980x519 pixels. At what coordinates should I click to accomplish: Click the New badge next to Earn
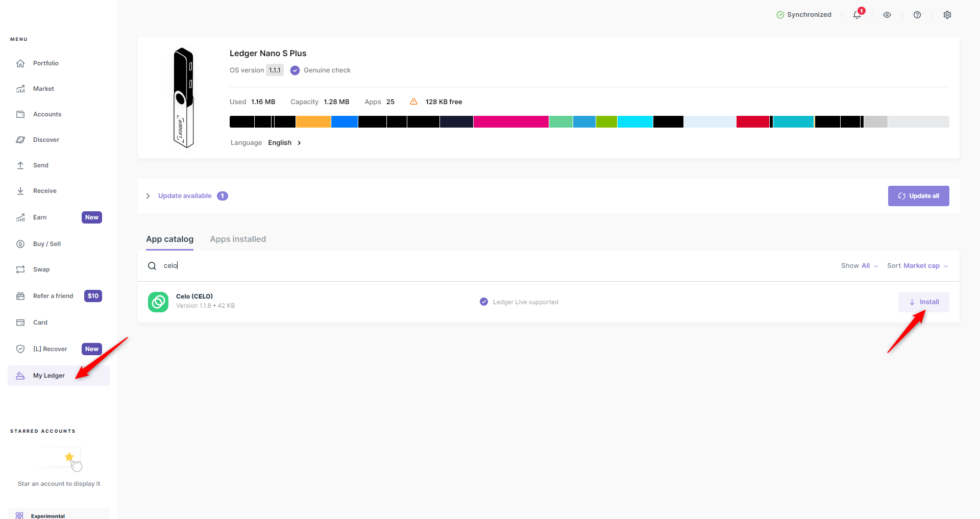(92, 217)
